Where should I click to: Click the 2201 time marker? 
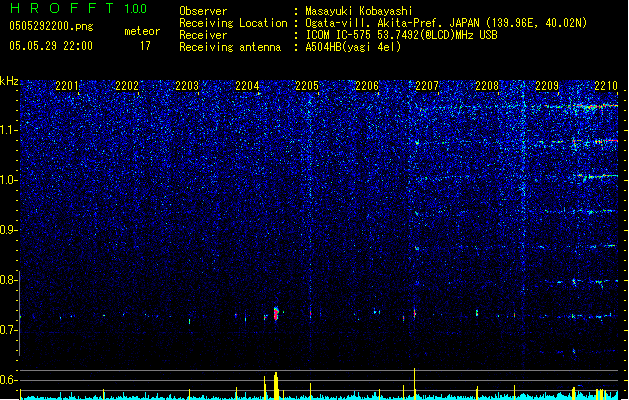point(67,86)
